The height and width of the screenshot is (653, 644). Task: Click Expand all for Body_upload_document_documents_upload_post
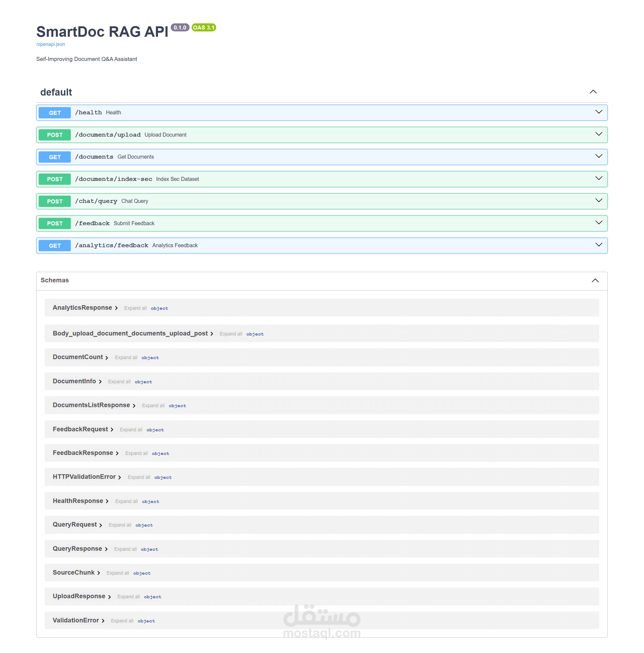[x=231, y=334]
